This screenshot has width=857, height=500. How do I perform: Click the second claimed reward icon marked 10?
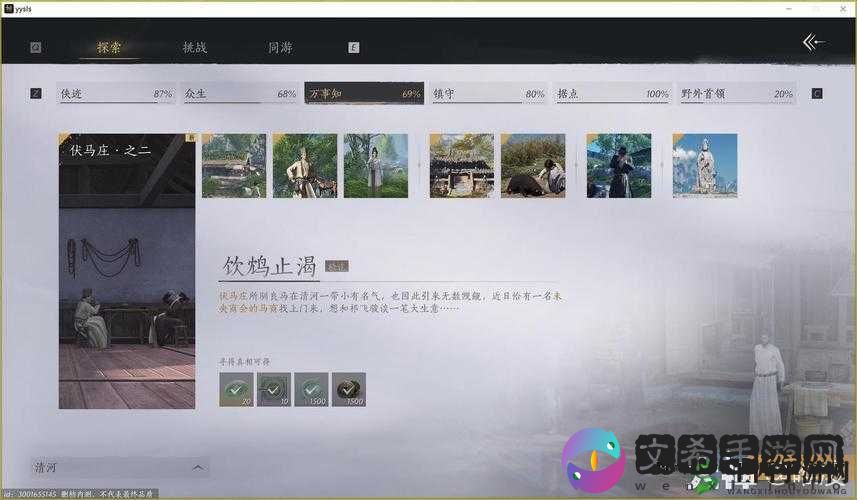click(x=274, y=389)
